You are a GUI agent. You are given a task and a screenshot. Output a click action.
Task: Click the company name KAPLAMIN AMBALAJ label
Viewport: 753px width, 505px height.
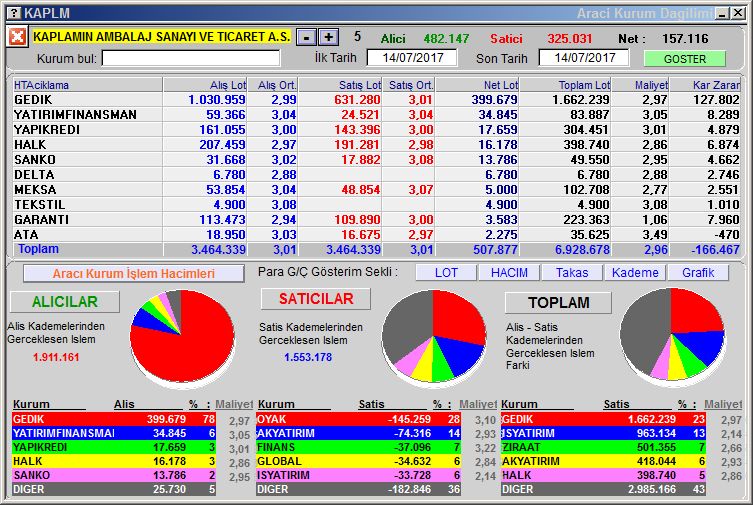[161, 36]
